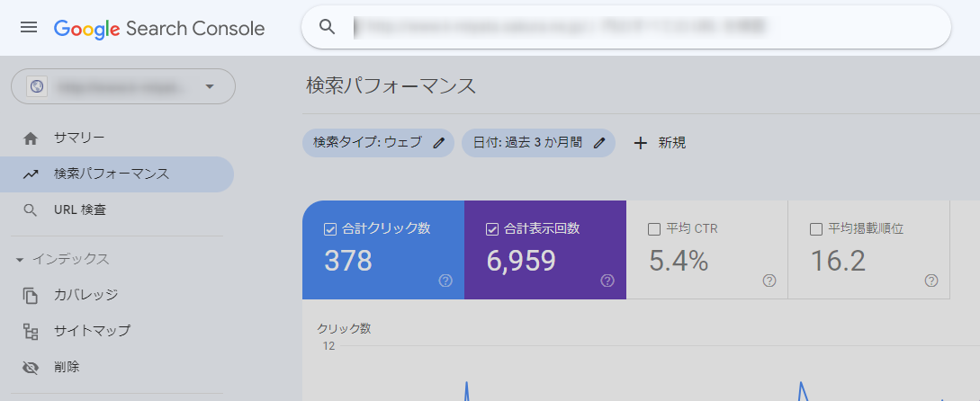Open help icon on 合計クリック数 card

click(x=445, y=281)
